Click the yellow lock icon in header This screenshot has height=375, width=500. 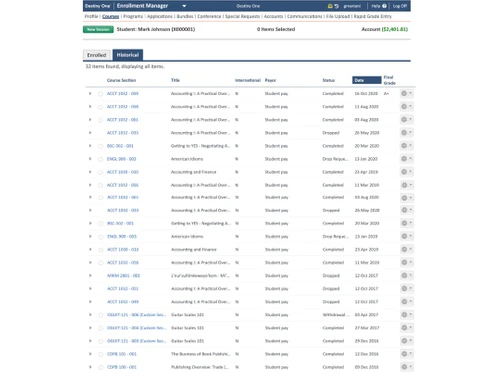pos(330,6)
